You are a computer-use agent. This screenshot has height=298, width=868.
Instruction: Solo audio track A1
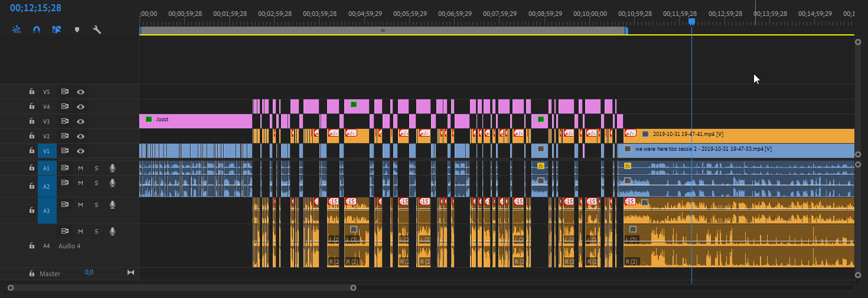tap(96, 168)
